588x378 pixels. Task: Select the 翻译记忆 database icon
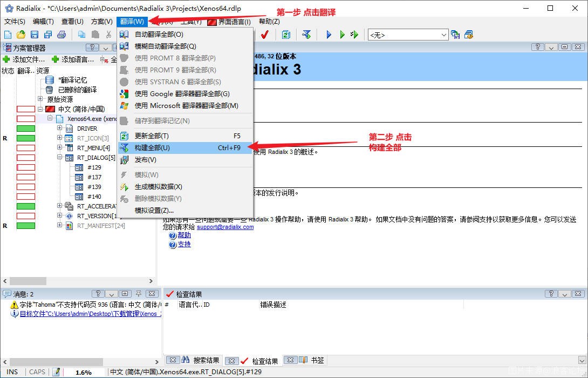(50, 80)
